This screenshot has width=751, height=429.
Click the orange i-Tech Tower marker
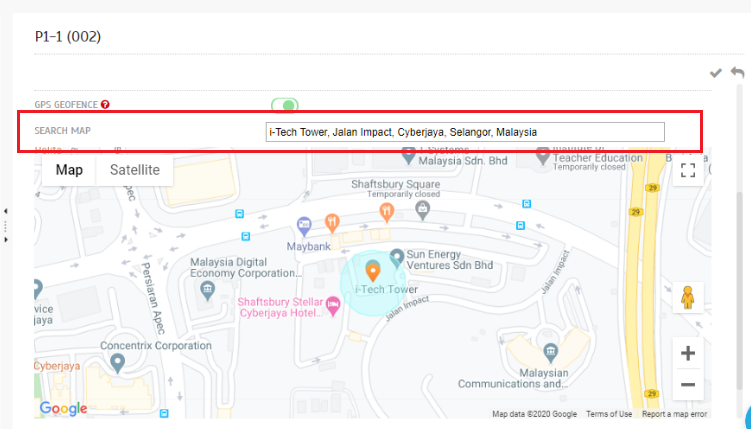click(x=373, y=271)
